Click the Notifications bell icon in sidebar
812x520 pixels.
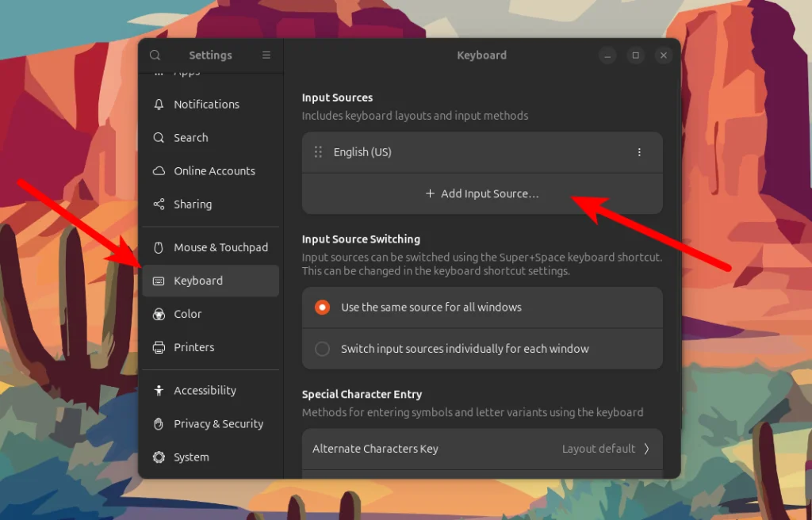pos(160,104)
